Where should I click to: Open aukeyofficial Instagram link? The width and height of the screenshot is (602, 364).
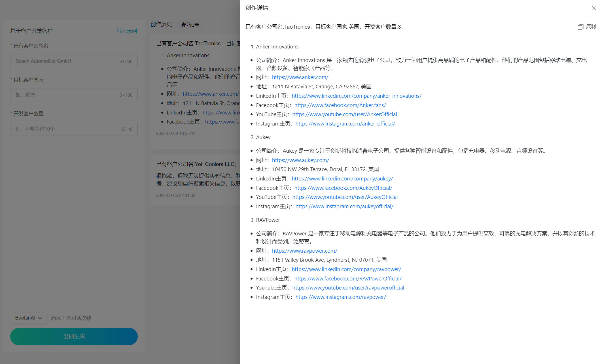(344, 207)
